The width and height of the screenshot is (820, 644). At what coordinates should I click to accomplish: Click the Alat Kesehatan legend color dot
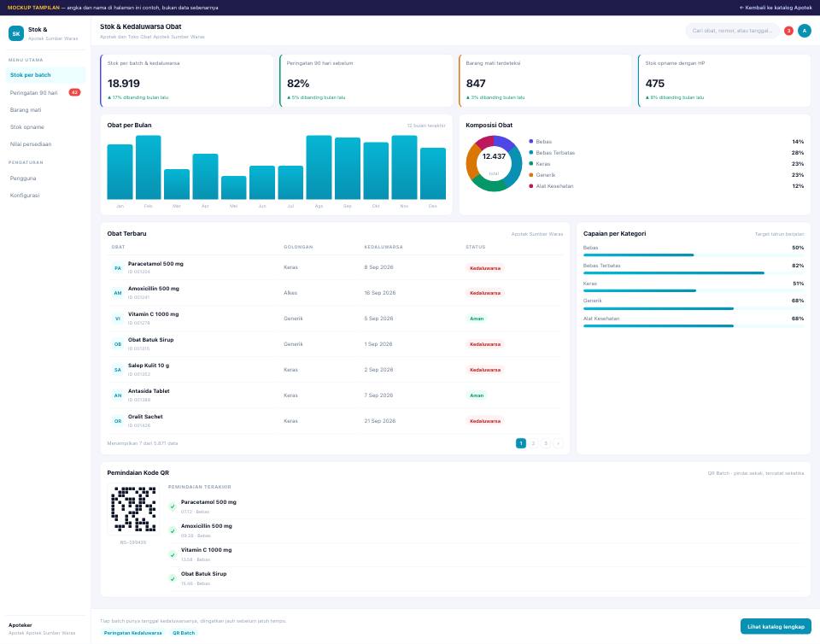(x=531, y=186)
